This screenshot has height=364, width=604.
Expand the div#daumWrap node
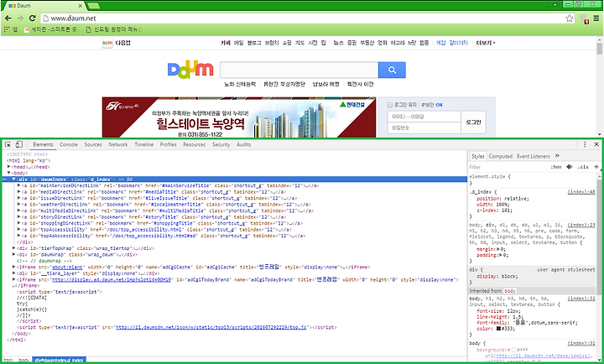coord(14,255)
